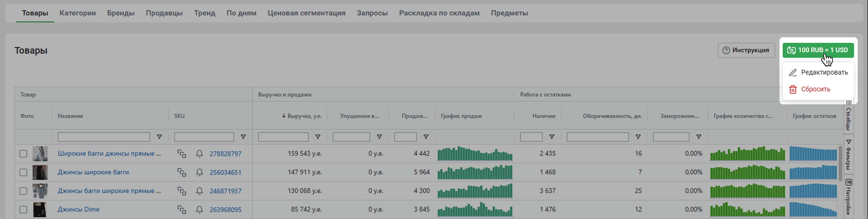Switch to the Тренд tab
This screenshot has height=219, width=868.
click(205, 13)
